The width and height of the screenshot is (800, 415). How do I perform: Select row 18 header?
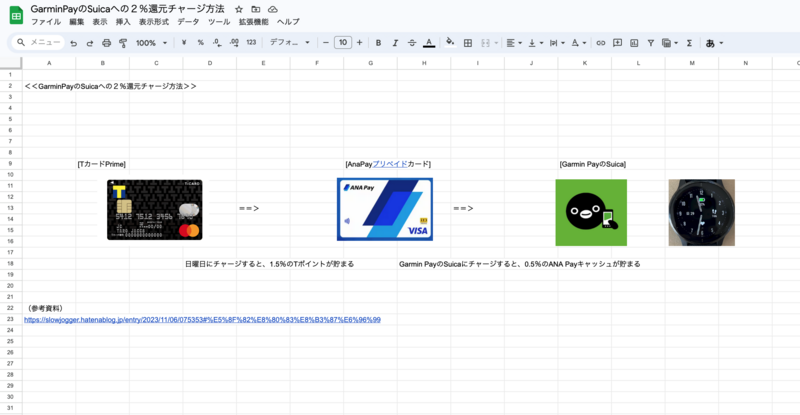(11, 264)
